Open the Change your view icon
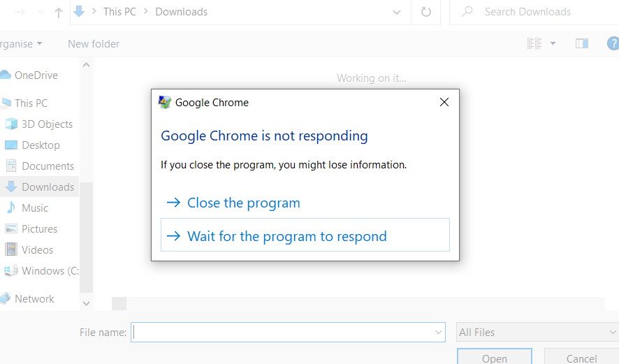This screenshot has width=619, height=364. coord(534,43)
